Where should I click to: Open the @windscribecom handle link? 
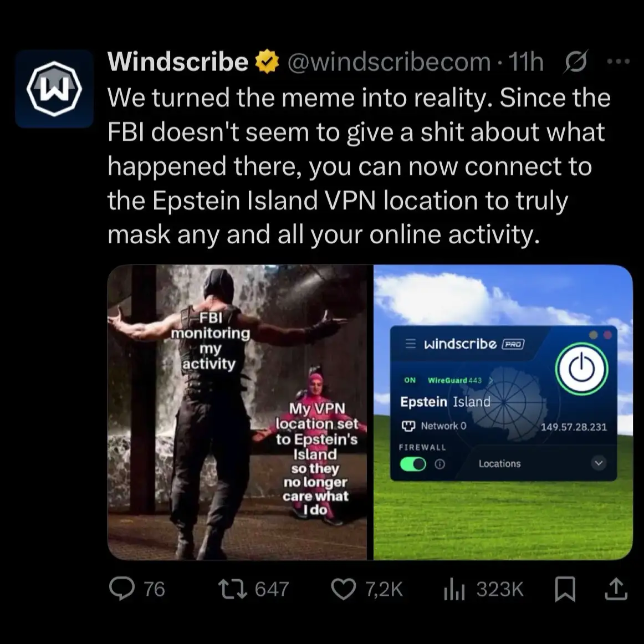point(389,62)
